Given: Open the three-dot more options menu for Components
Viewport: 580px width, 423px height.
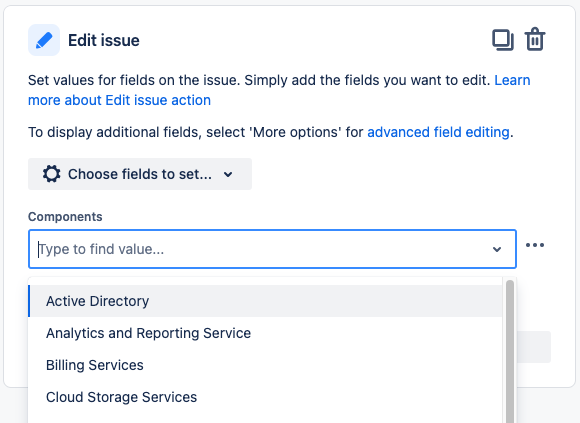Looking at the screenshot, I should point(535,245).
